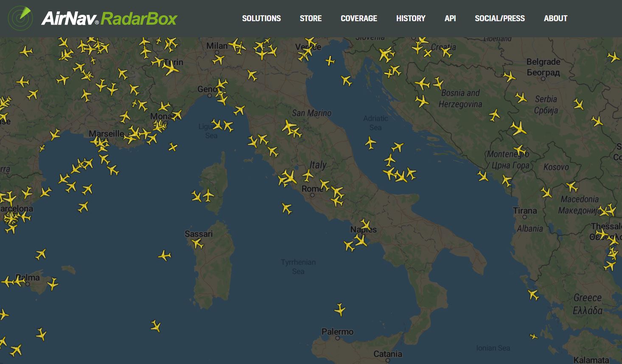The height and width of the screenshot is (364, 622).
Task: Open the SOLUTIONS menu
Action: click(x=261, y=18)
